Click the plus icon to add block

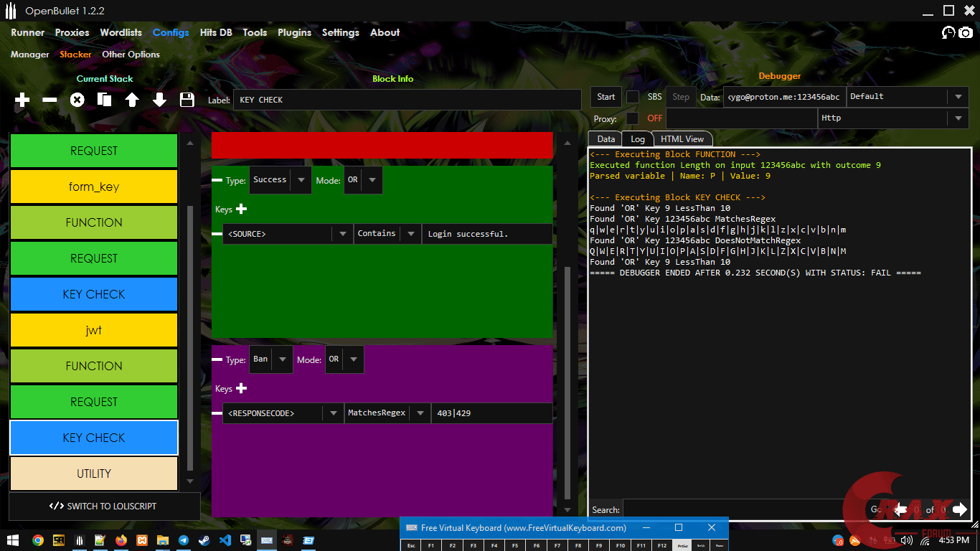click(22, 100)
